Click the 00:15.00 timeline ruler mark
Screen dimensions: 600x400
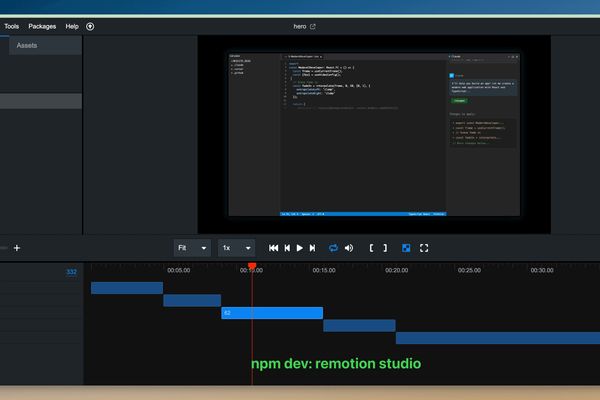[x=324, y=270]
